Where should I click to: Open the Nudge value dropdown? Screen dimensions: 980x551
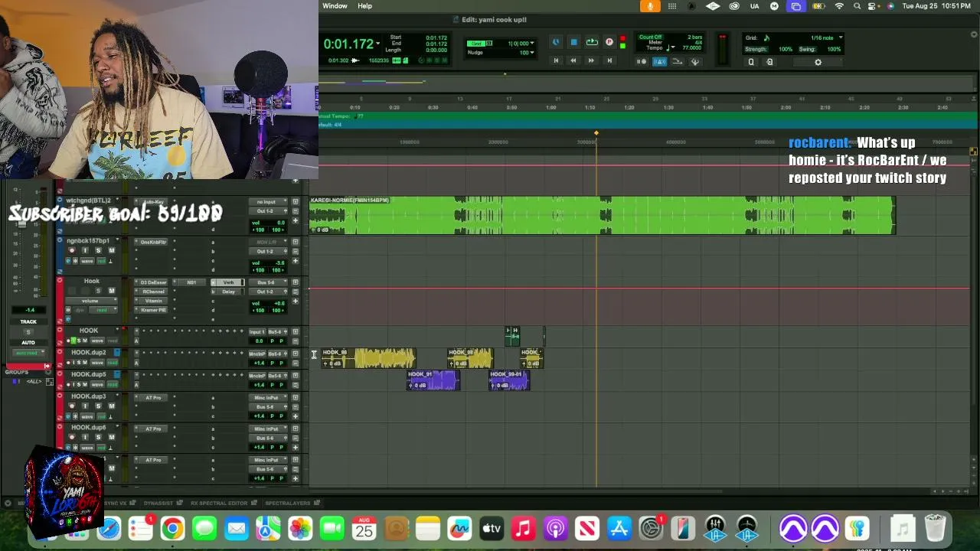pyautogui.click(x=532, y=53)
